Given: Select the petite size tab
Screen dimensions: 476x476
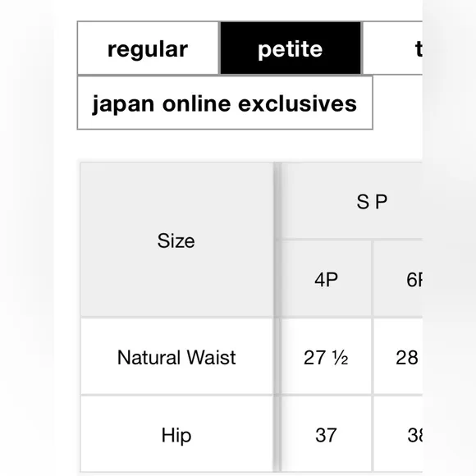Looking at the screenshot, I should click(x=291, y=48).
